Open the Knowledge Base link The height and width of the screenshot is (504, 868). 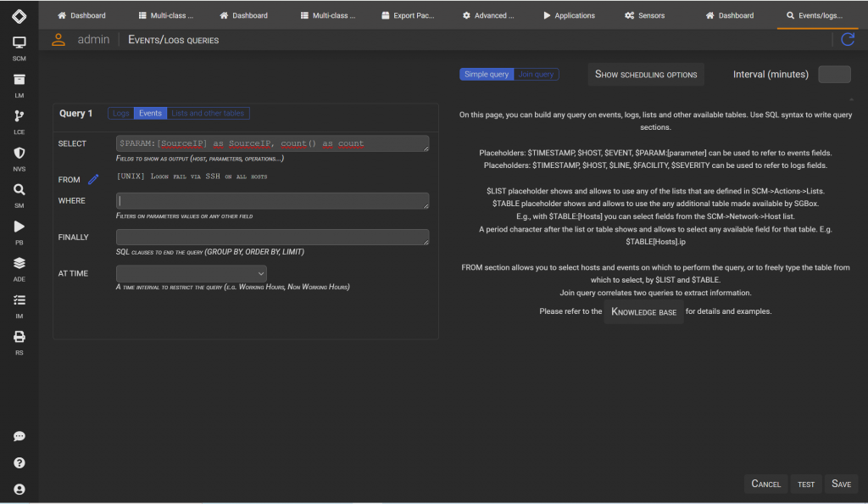tap(644, 311)
